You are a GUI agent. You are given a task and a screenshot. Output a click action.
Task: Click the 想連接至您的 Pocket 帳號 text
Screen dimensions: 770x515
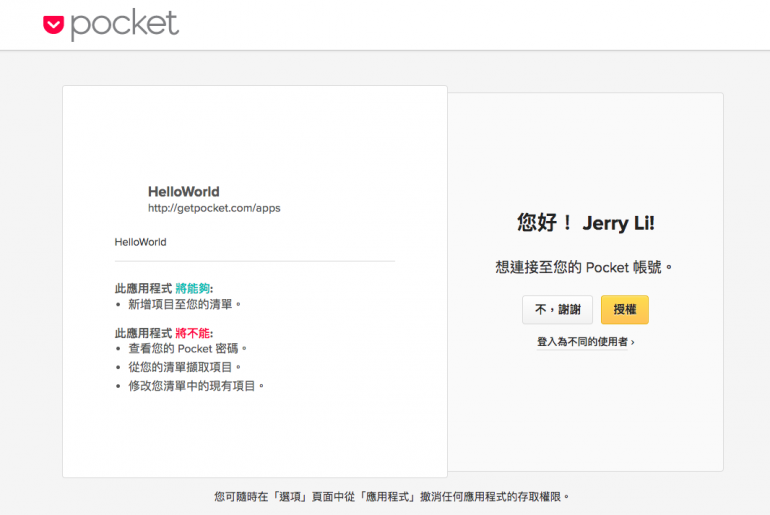(x=583, y=268)
